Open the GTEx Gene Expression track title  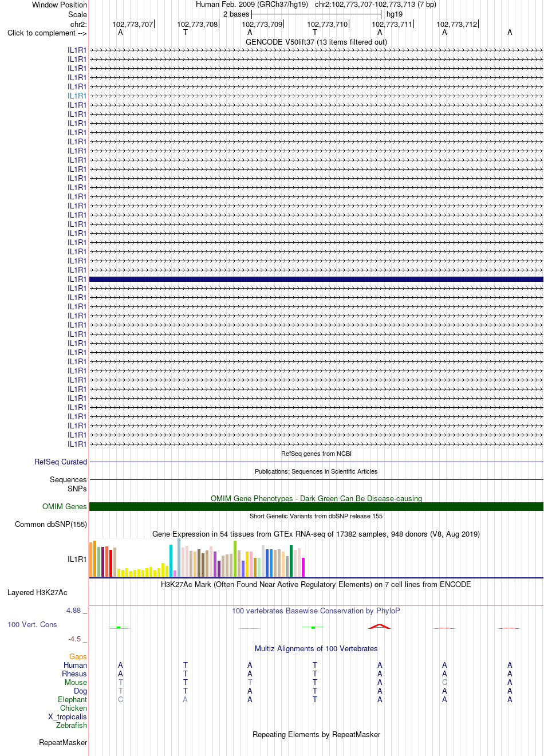[316, 534]
